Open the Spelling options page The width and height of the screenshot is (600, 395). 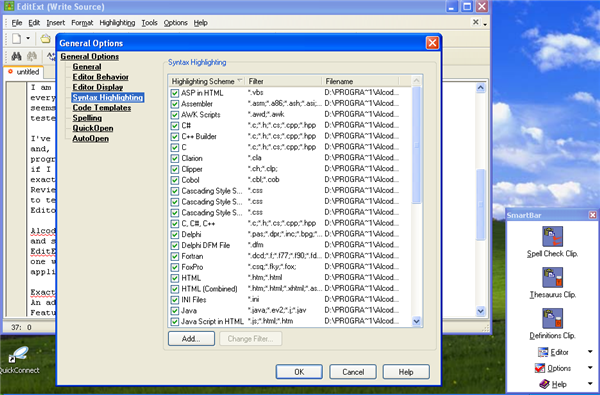87,118
